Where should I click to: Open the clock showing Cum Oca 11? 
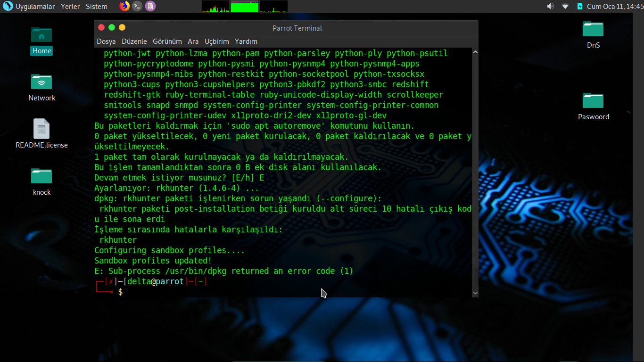[615, 7]
